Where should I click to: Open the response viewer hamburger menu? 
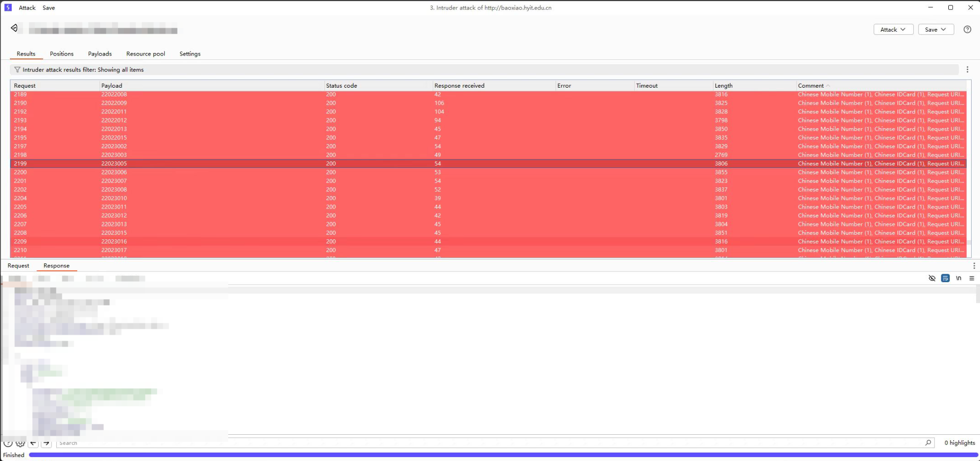[972, 278]
